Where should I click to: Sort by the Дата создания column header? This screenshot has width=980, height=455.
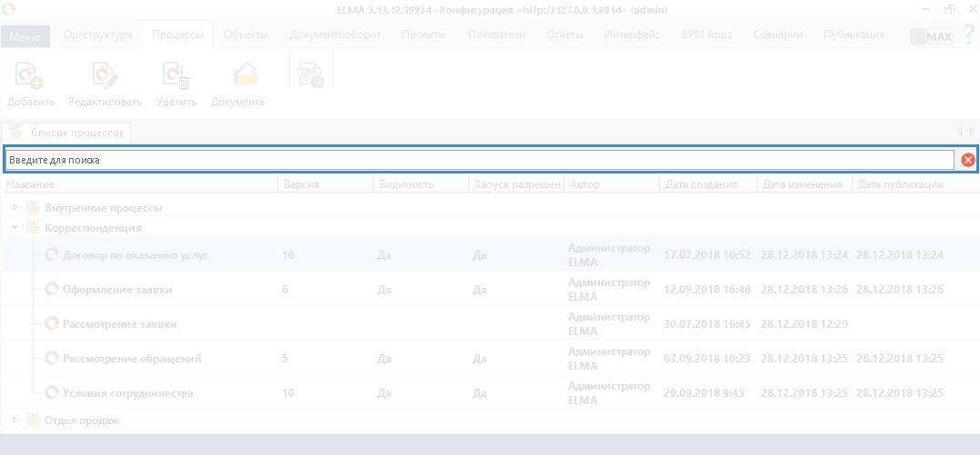[x=708, y=184]
